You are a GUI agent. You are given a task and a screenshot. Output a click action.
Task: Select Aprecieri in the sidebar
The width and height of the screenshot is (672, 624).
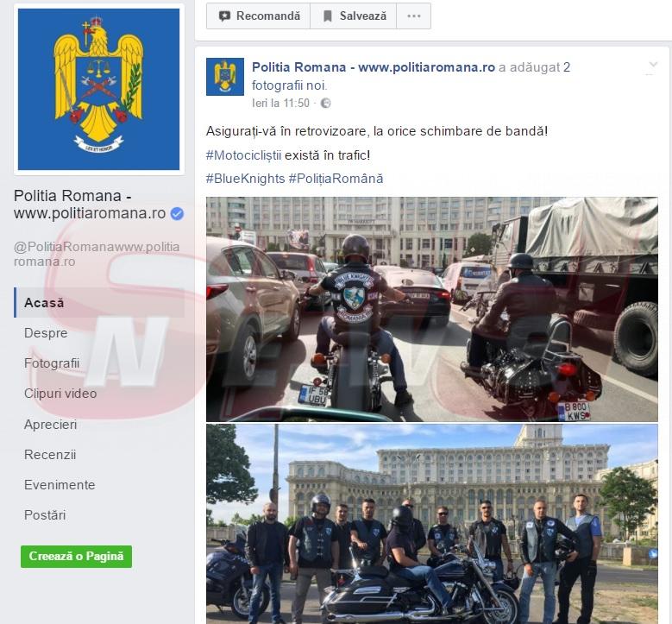51,424
